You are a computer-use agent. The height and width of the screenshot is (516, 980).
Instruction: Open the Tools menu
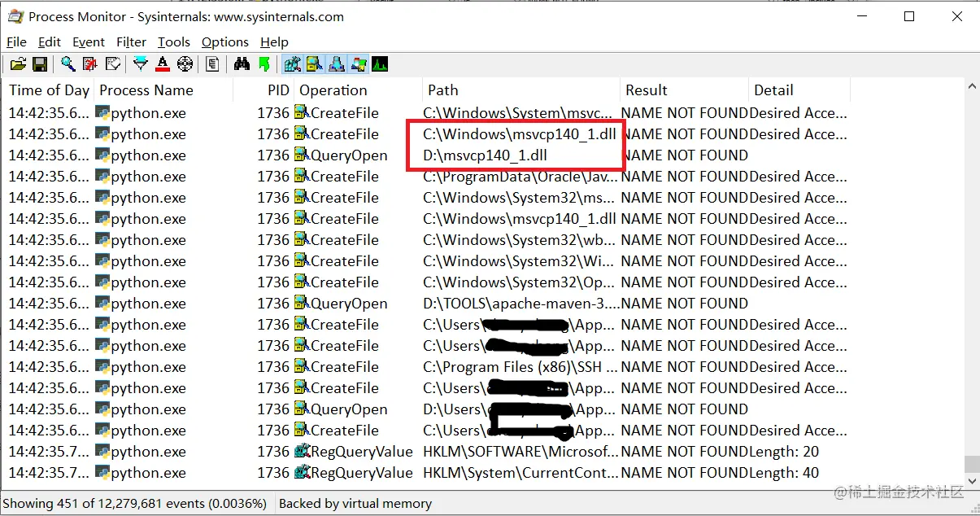tap(173, 42)
